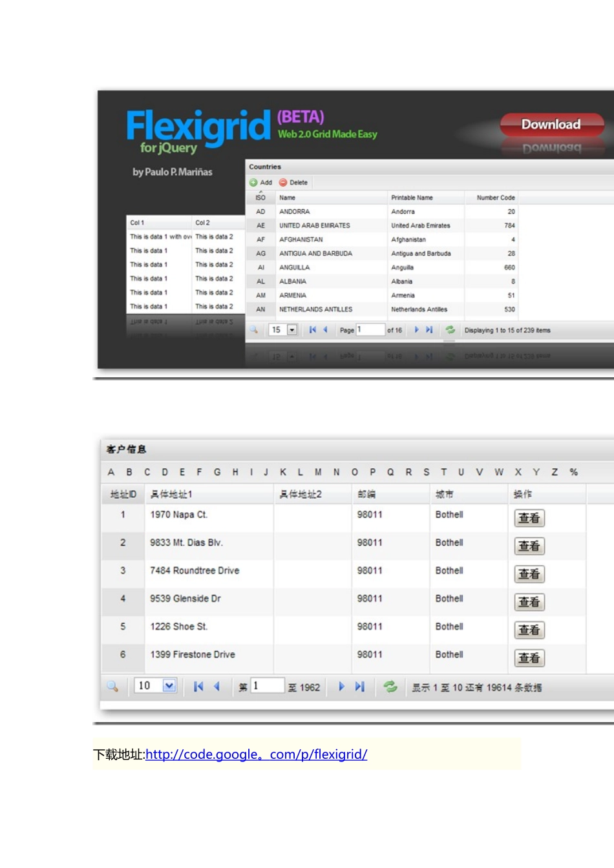614x868 pixels.
Task: Sort by the ISO column header
Action: click(x=260, y=198)
